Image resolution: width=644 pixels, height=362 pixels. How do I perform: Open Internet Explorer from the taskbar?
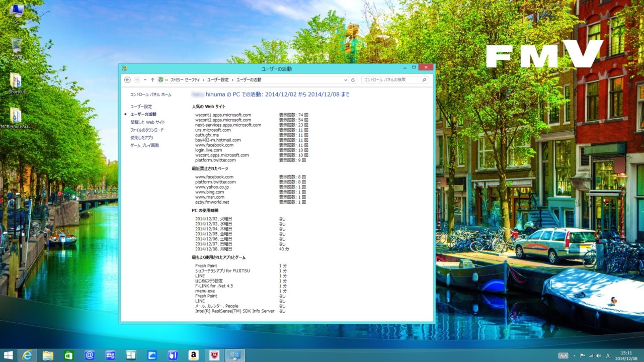(x=27, y=355)
